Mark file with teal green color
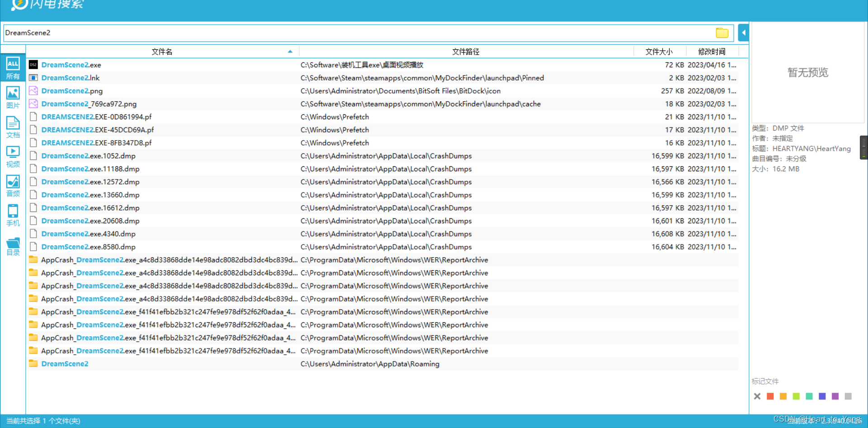 (809, 396)
